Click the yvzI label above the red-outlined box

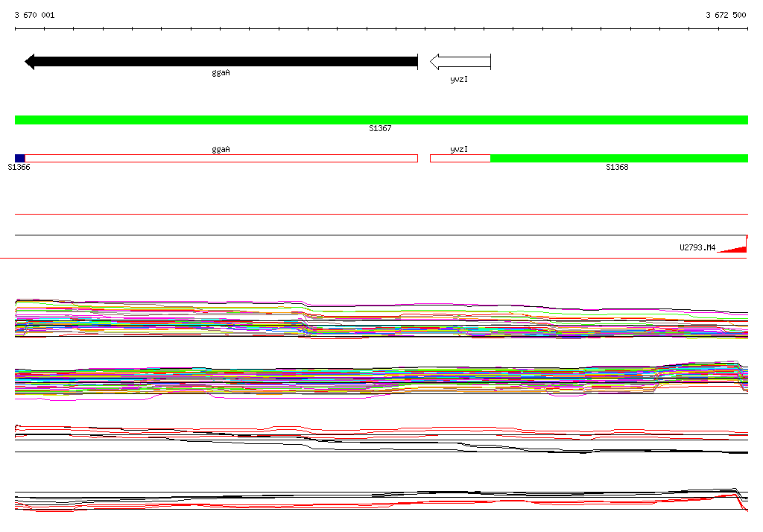tap(459, 149)
